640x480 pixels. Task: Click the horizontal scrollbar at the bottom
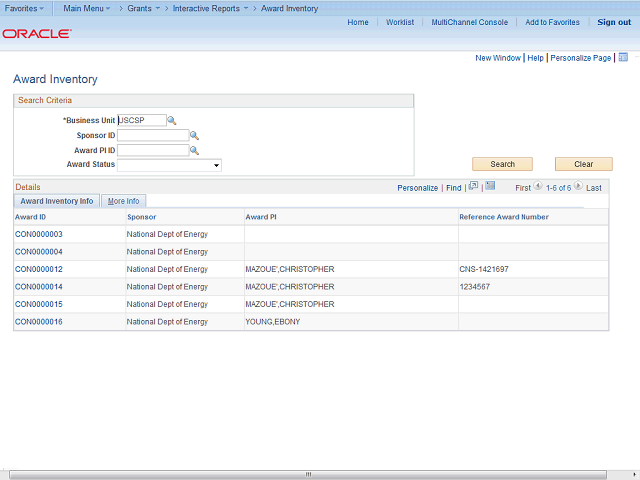(x=310, y=473)
